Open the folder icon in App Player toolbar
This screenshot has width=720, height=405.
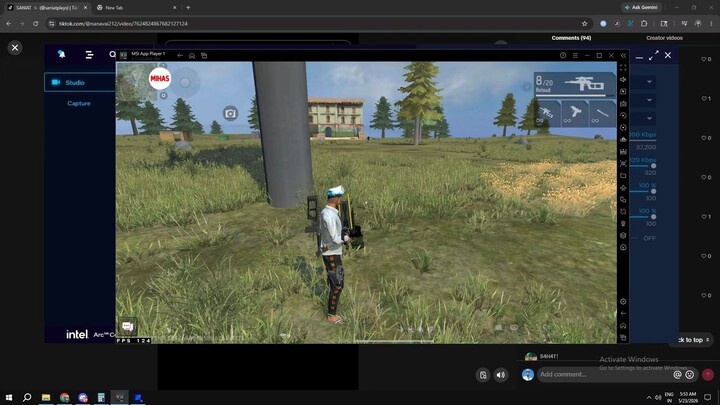[x=623, y=175]
